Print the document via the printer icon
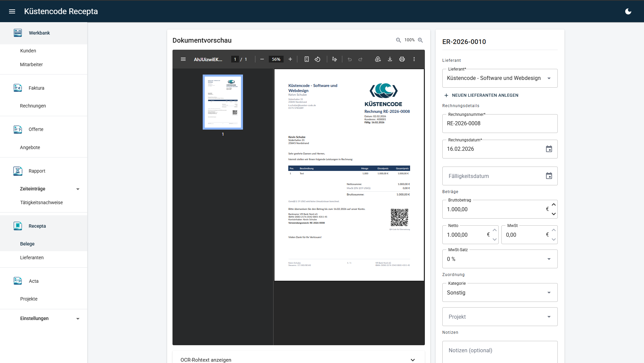This screenshot has height=363, width=644. (x=402, y=59)
